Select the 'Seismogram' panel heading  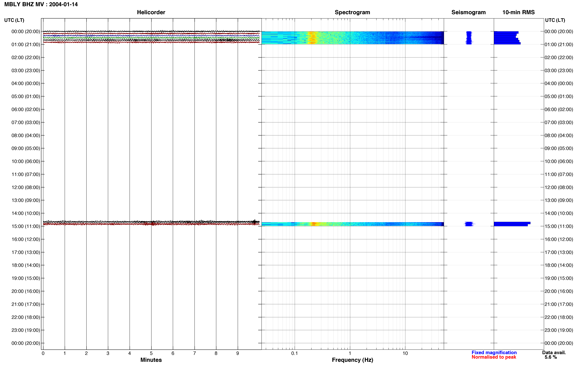(x=468, y=12)
